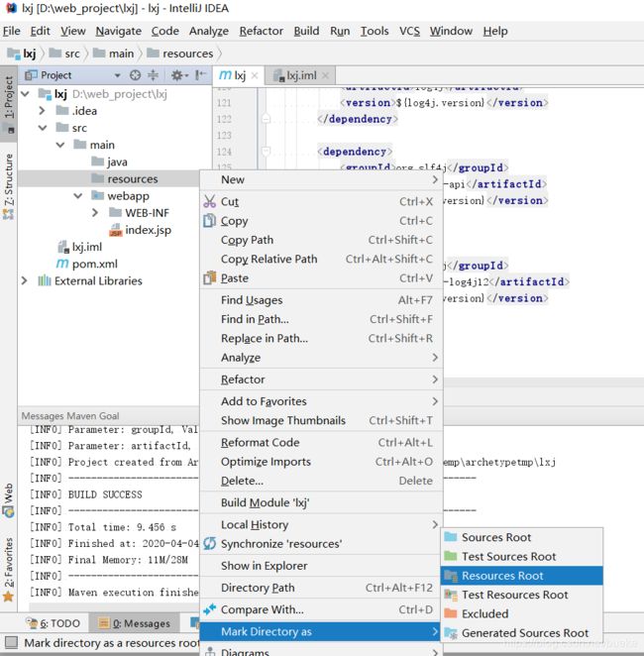
Task: Open the Tools menu
Action: click(375, 31)
